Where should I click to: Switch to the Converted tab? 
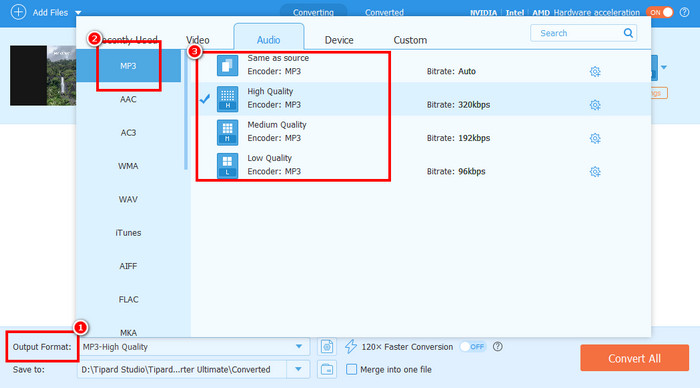[x=384, y=12]
